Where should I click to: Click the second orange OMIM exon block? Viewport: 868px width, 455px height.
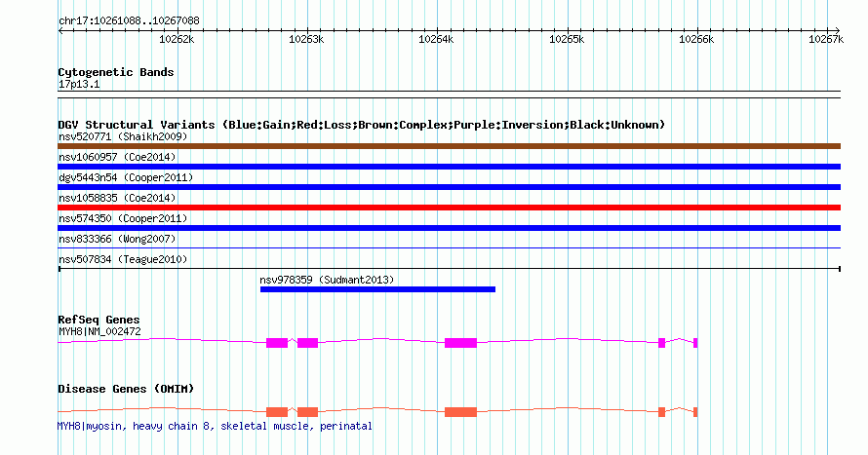pyautogui.click(x=308, y=412)
